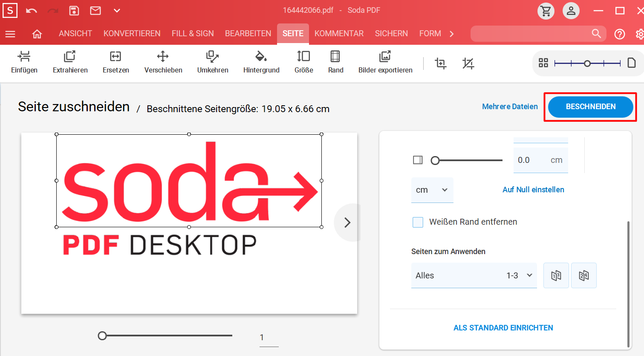Select the FILL & SIGN tab

coord(193,33)
